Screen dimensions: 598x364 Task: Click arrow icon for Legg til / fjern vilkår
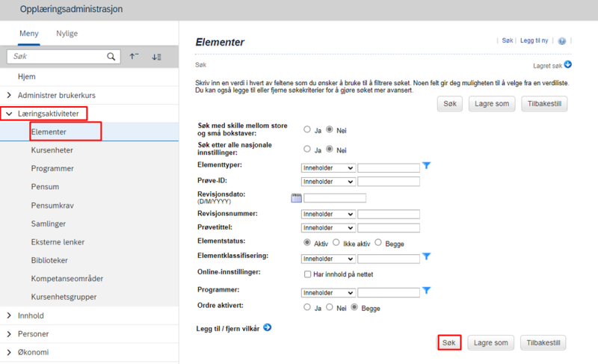[x=268, y=327]
